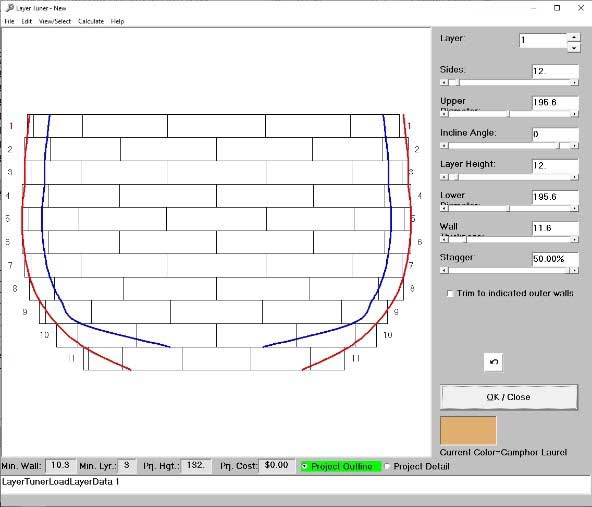Click the OK / Close button
The image size is (592, 507).
[509, 397]
